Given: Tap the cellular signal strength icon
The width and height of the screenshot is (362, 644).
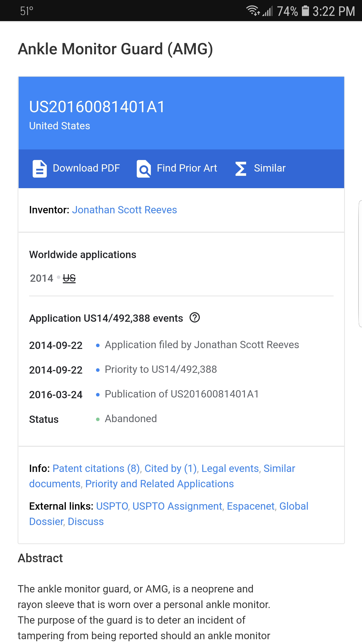Looking at the screenshot, I should point(267,11).
